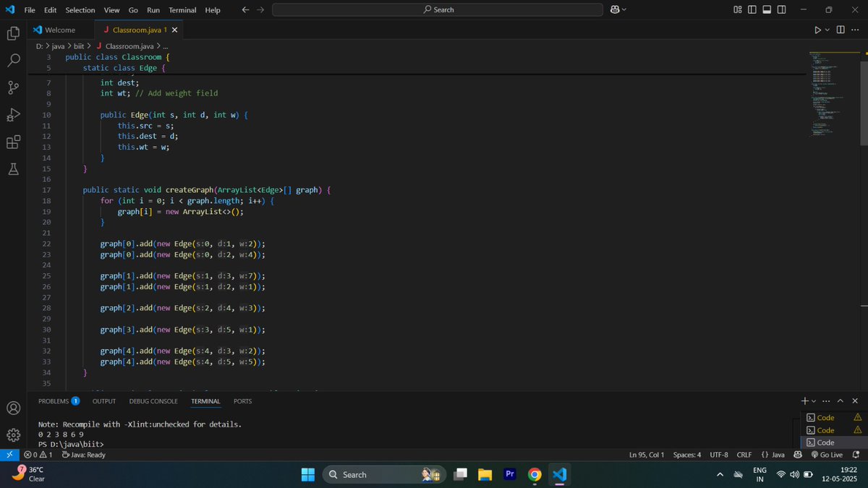
Task: Open the Source Control view
Action: (x=13, y=87)
